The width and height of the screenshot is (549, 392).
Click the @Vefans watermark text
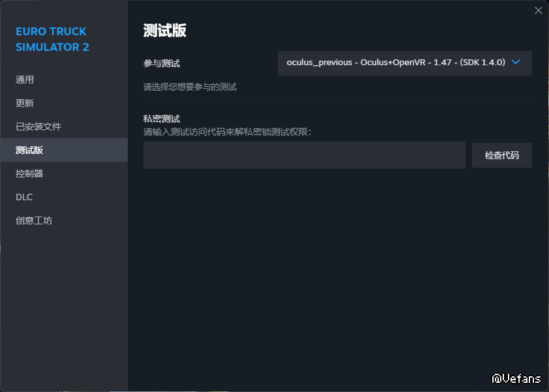(516, 378)
